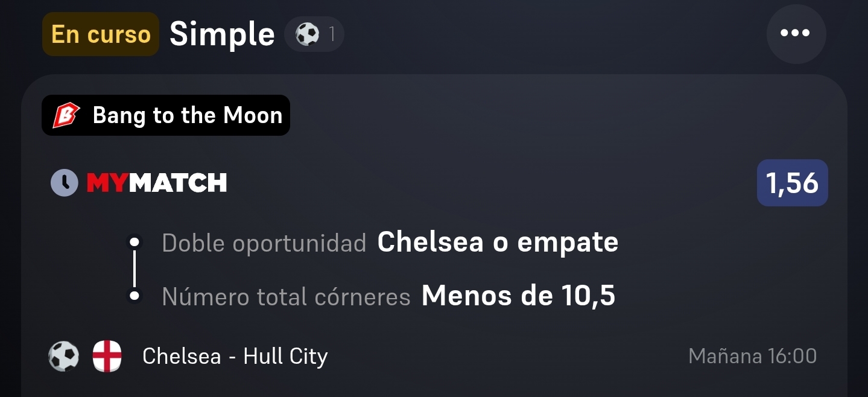Viewport: 868px width, 397px height.
Task: Tap the bottom bullet of the selection line
Action: coord(135,296)
